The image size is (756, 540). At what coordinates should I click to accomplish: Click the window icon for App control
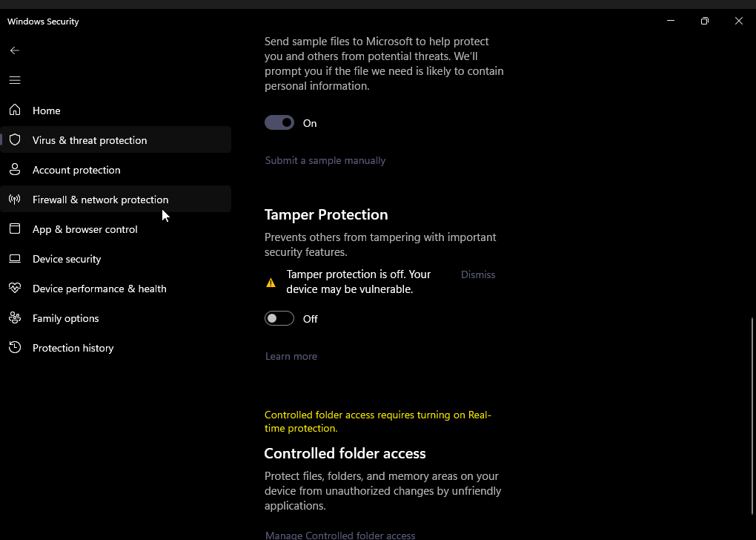pos(15,228)
